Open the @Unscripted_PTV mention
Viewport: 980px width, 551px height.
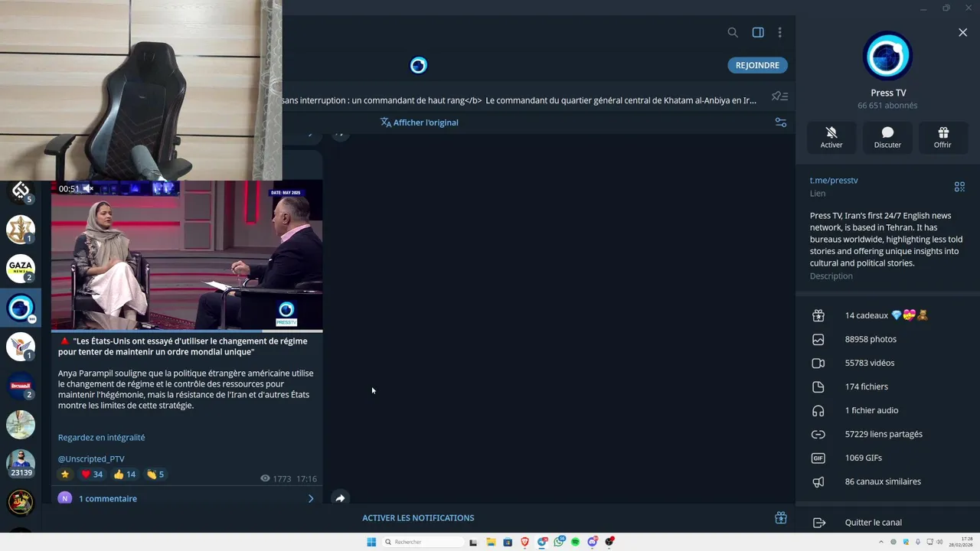[91, 459]
